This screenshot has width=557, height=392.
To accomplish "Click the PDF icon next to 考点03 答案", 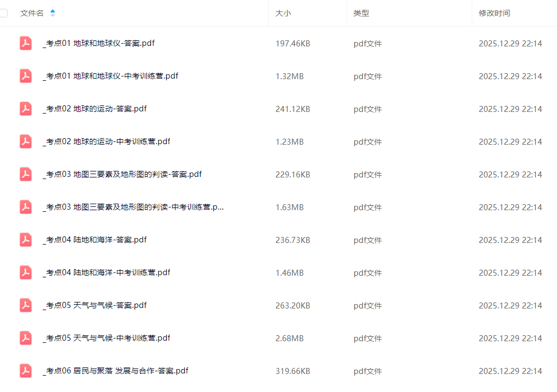I will coord(26,174).
